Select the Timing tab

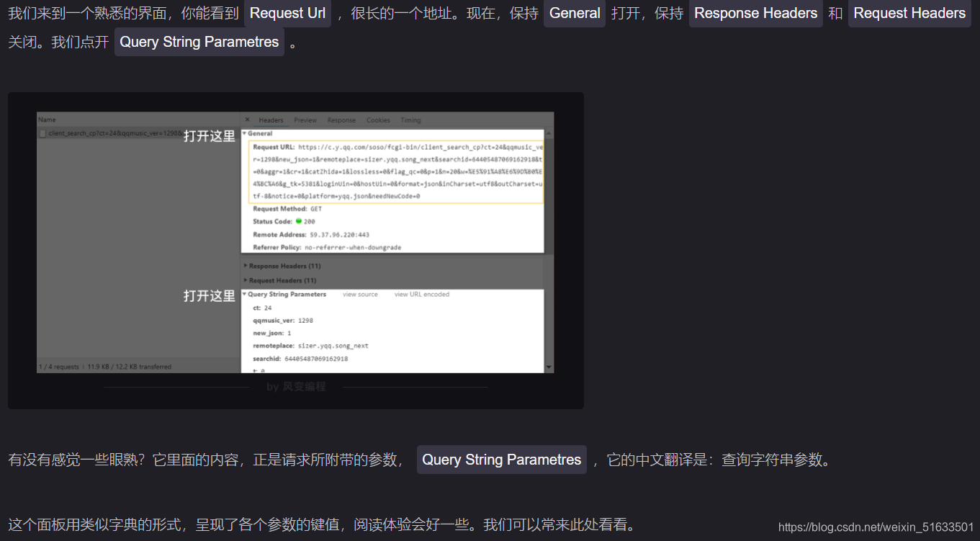410,120
